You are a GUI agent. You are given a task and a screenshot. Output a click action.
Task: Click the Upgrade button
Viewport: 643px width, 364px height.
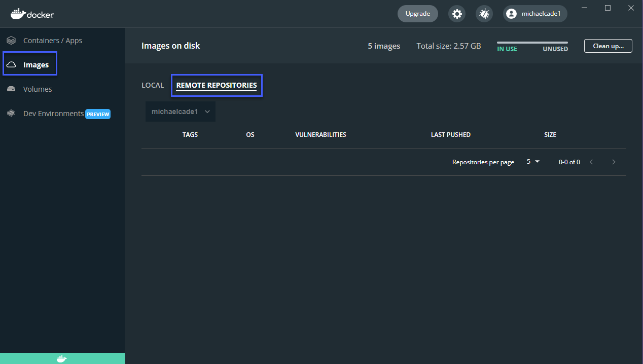click(417, 14)
